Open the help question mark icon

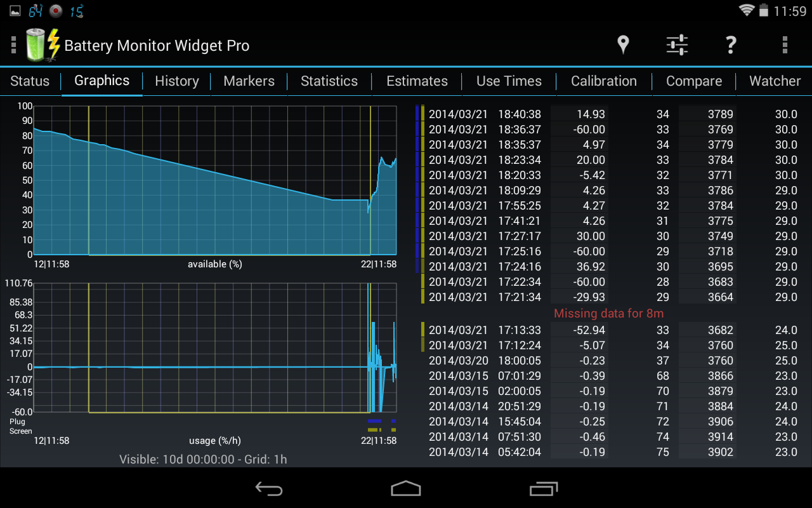click(x=731, y=45)
